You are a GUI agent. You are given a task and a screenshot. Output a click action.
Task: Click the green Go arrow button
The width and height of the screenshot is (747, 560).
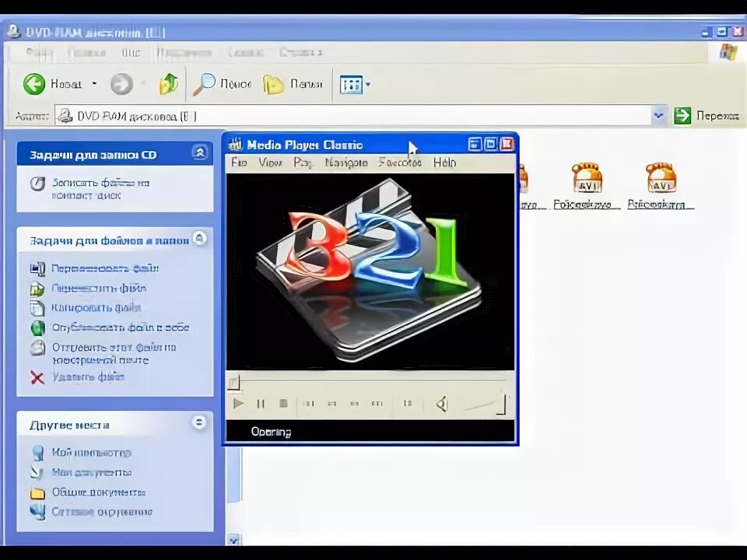pyautogui.click(x=682, y=116)
